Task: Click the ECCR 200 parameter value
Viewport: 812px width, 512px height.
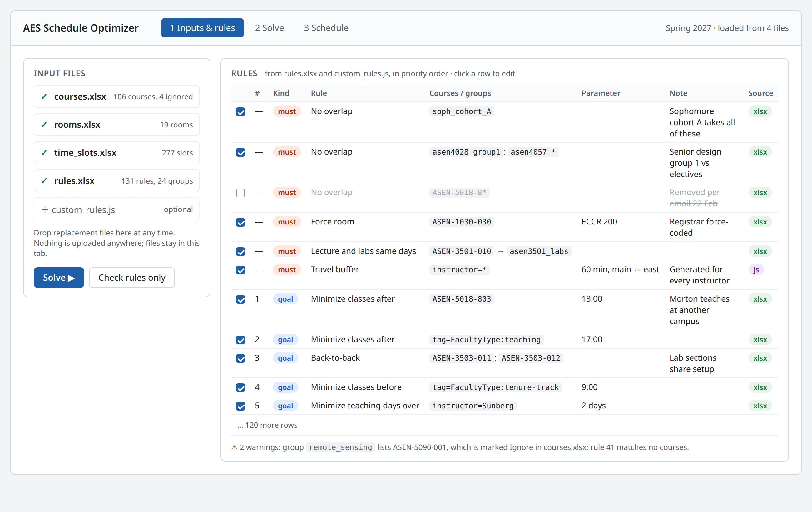Action: pyautogui.click(x=599, y=221)
